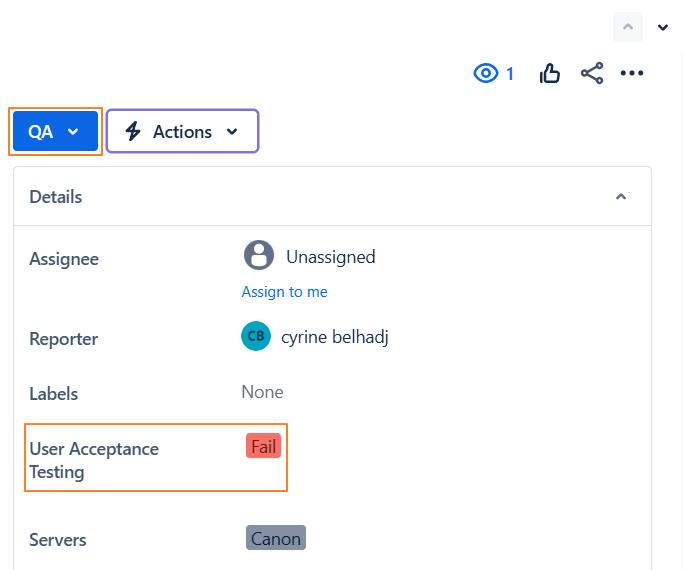Screen dimensions: 683x570
Task: Click the Unassigned avatar icon
Action: click(259, 256)
